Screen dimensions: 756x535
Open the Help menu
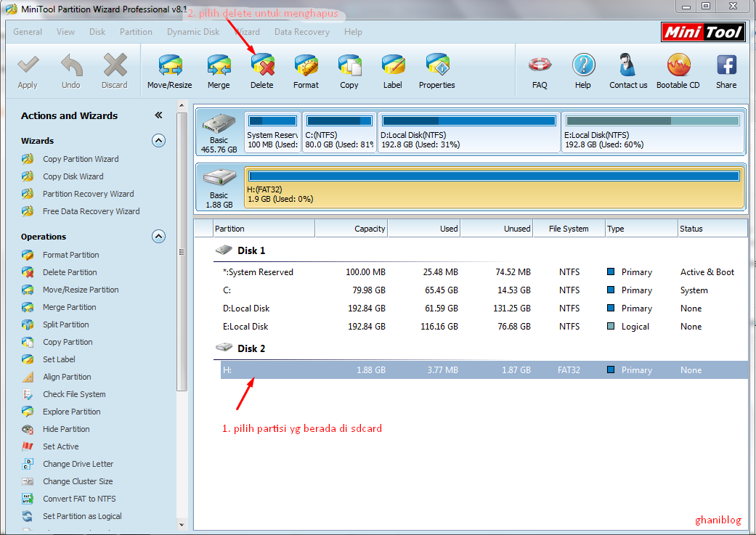353,32
